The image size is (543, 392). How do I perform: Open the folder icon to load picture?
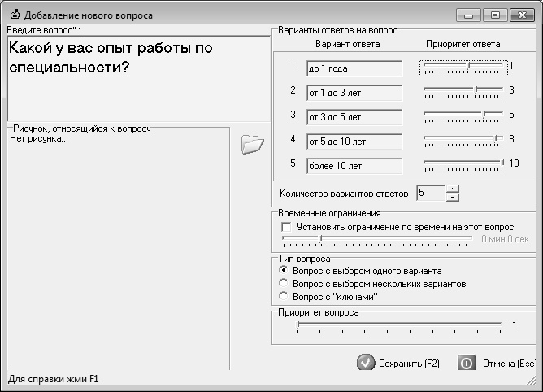point(253,144)
